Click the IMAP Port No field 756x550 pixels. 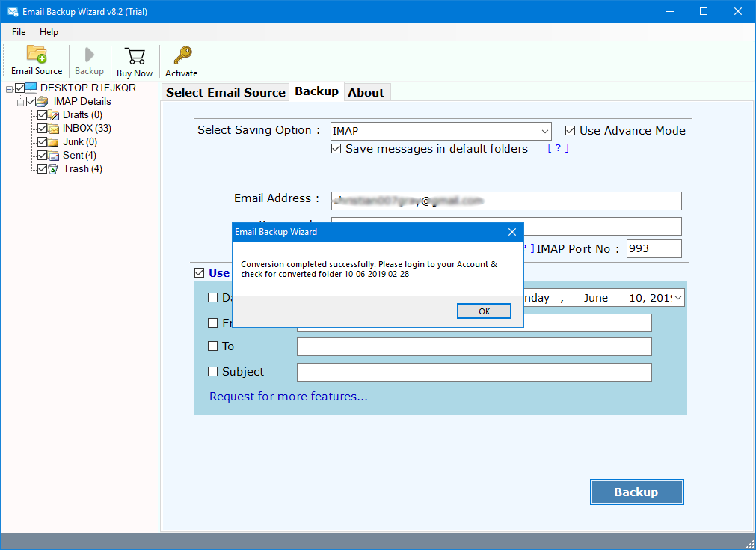(x=654, y=249)
